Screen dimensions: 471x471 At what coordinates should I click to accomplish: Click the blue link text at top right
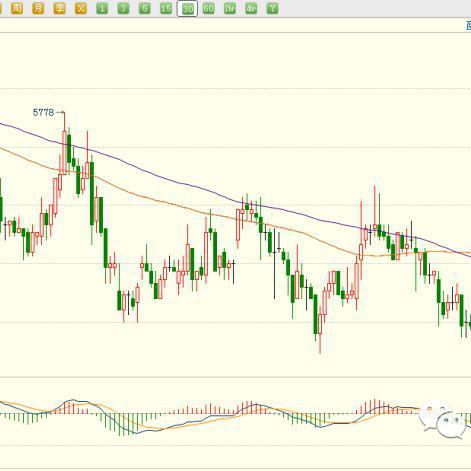468,25
